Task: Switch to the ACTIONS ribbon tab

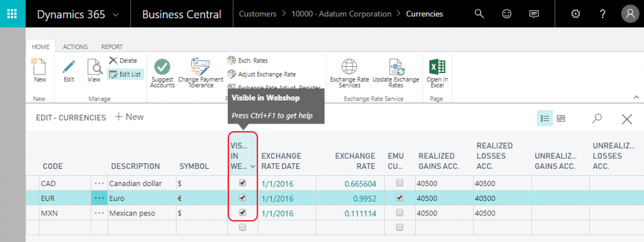Action: pyautogui.click(x=75, y=47)
